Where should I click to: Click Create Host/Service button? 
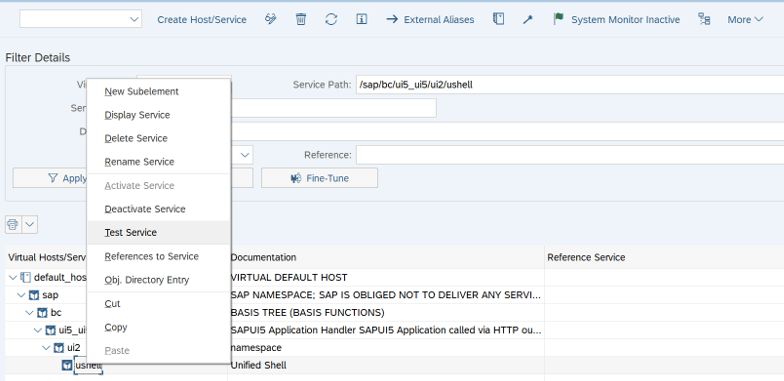tap(202, 20)
